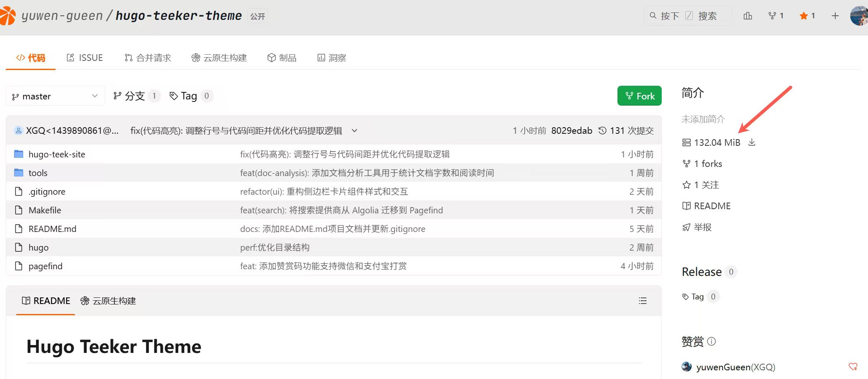Click the plus icon in top bar
Viewport: 868px width, 379px height.
[x=835, y=16]
